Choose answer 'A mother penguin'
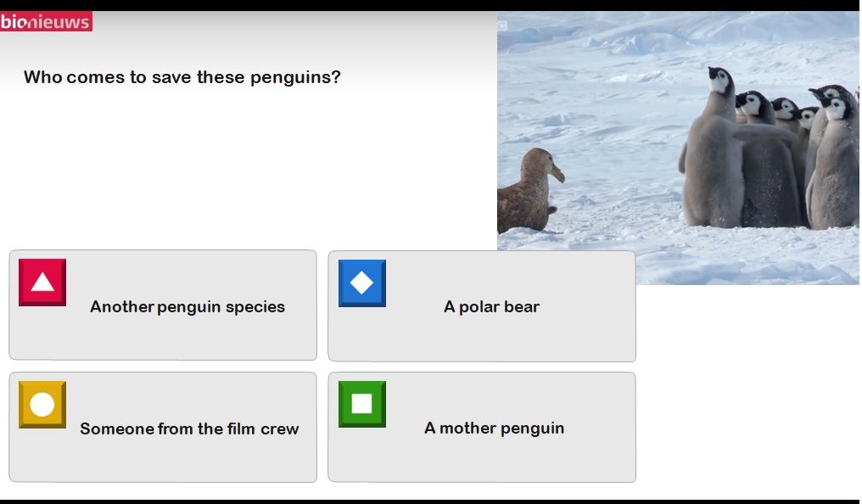 click(482, 427)
